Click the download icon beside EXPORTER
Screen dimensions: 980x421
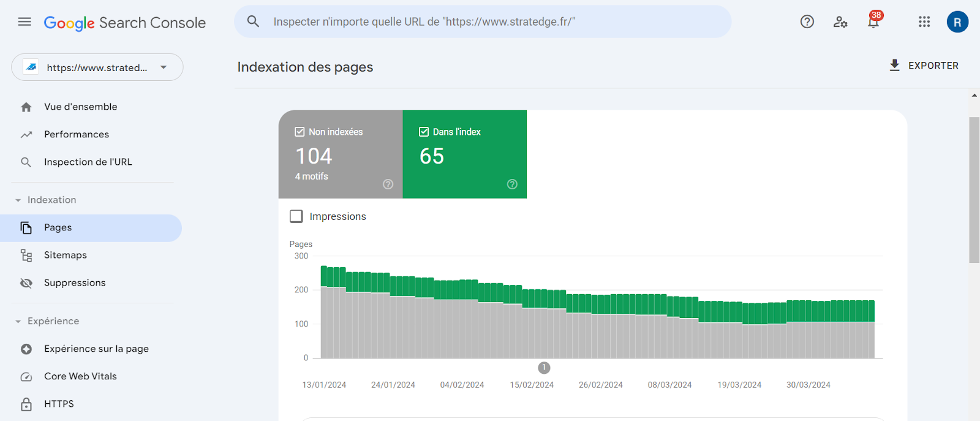(x=895, y=66)
